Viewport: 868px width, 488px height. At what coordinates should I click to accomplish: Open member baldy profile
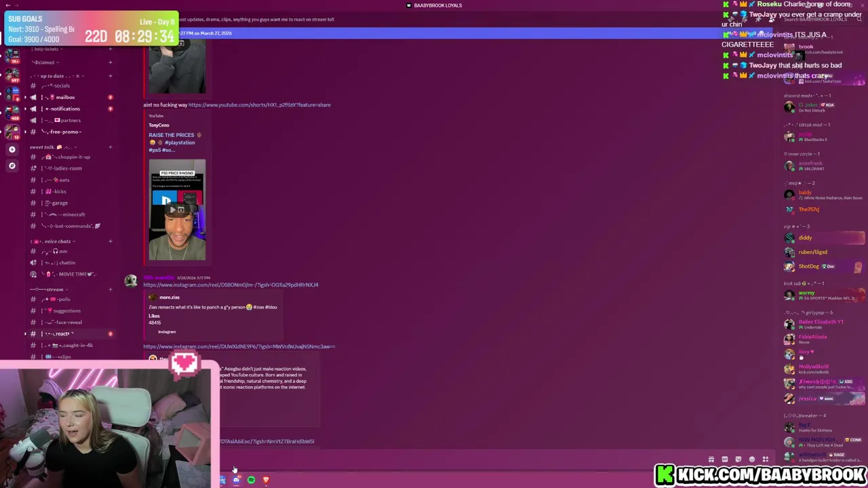[x=824, y=195]
